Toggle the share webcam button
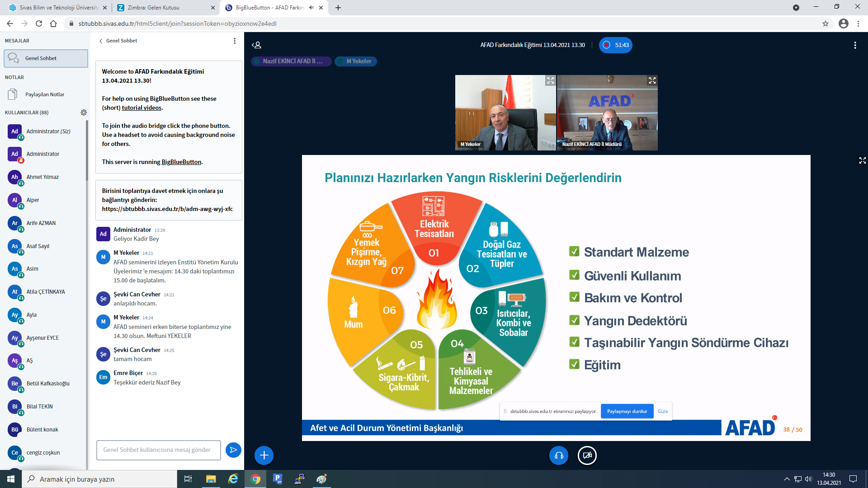868x488 pixels. (x=587, y=455)
